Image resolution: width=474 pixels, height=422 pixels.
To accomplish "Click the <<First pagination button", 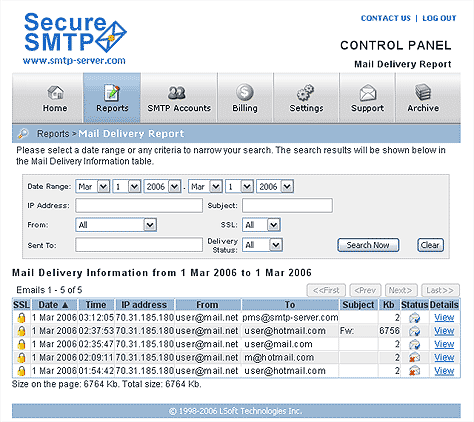I will pos(326,290).
